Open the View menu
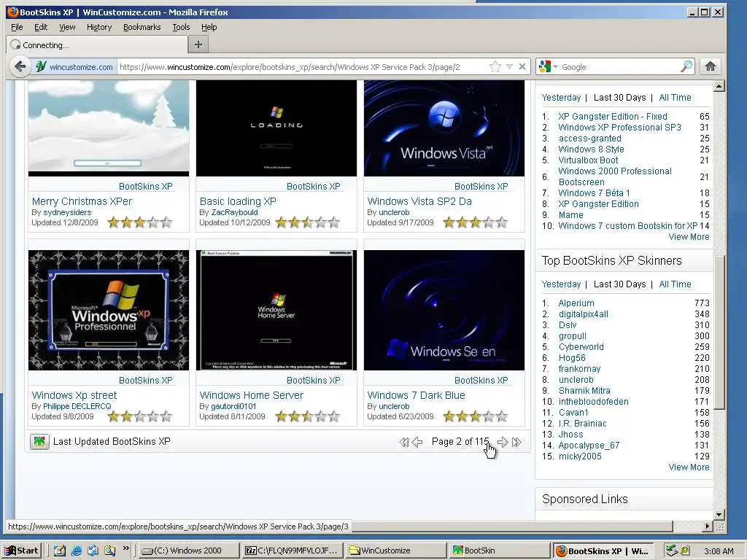 coord(67,27)
